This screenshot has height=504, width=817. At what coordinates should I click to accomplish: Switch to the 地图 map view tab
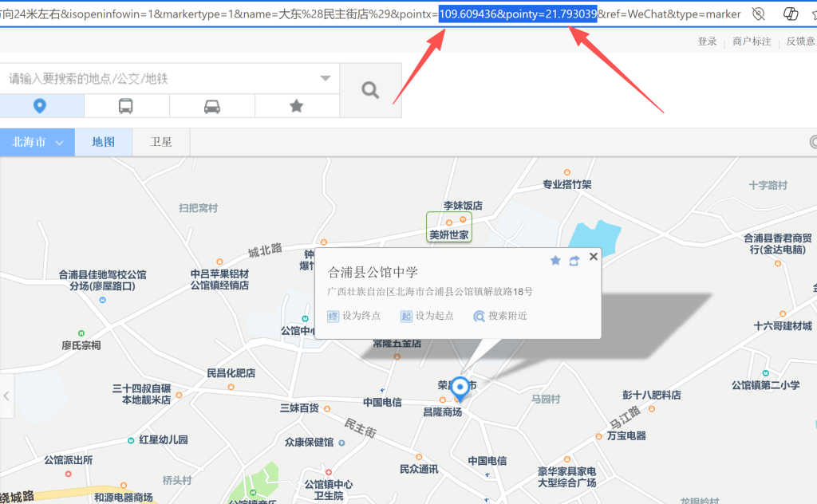pyautogui.click(x=103, y=142)
